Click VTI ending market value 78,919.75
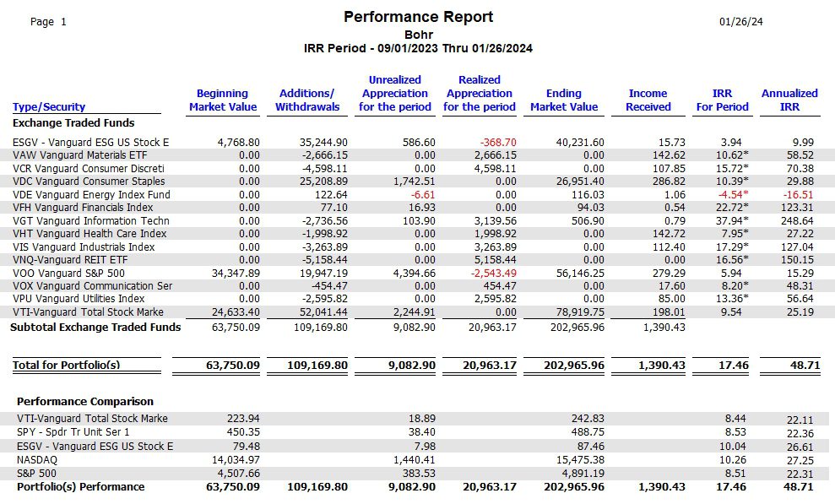The width and height of the screenshot is (835, 504). tap(581, 312)
